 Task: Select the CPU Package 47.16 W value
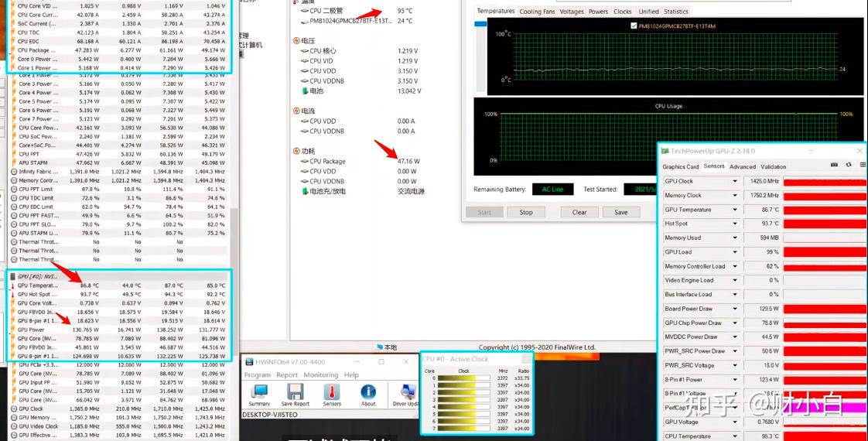pyautogui.click(x=408, y=161)
